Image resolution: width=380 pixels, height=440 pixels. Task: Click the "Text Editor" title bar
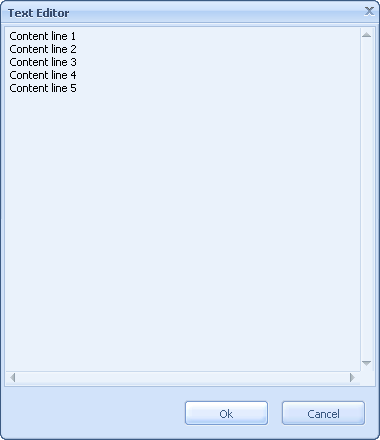(182, 13)
